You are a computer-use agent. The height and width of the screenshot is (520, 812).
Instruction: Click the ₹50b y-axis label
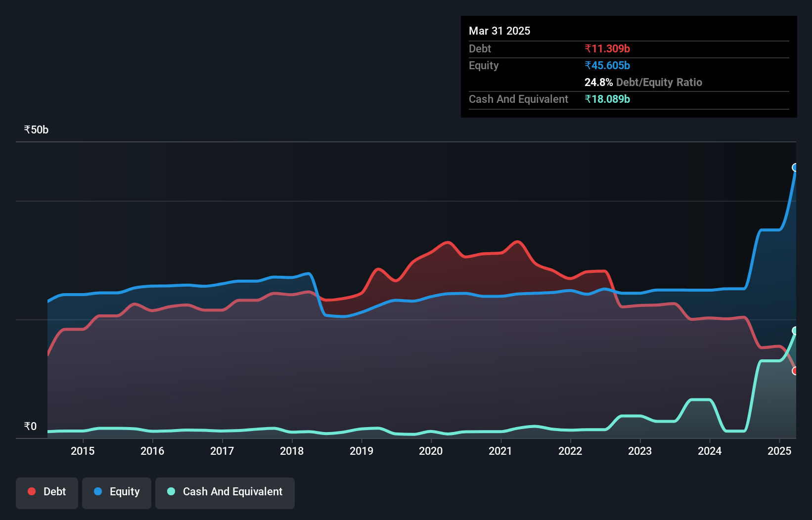(x=36, y=130)
